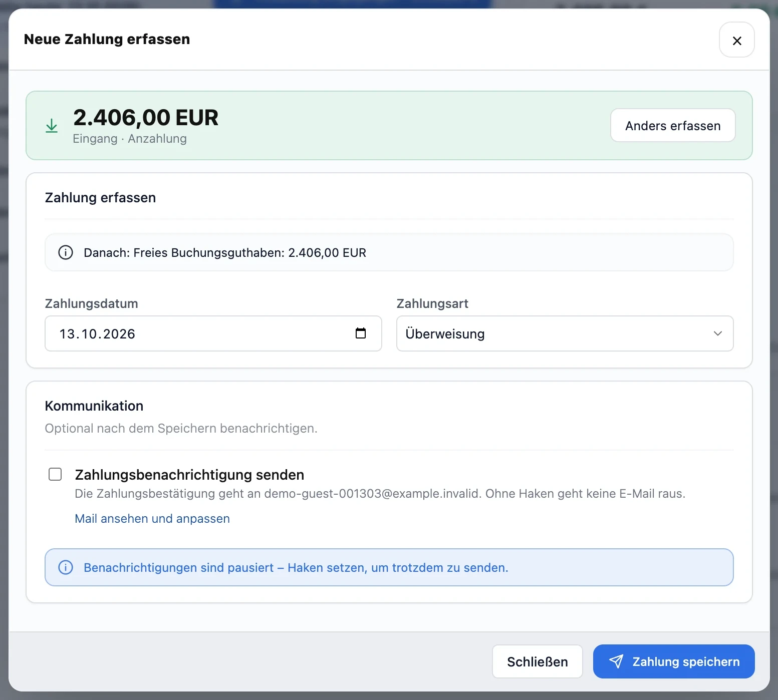Enable the Zahlungsbenachrichtigung senden checkbox
Viewport: 778px width, 700px height.
point(55,474)
